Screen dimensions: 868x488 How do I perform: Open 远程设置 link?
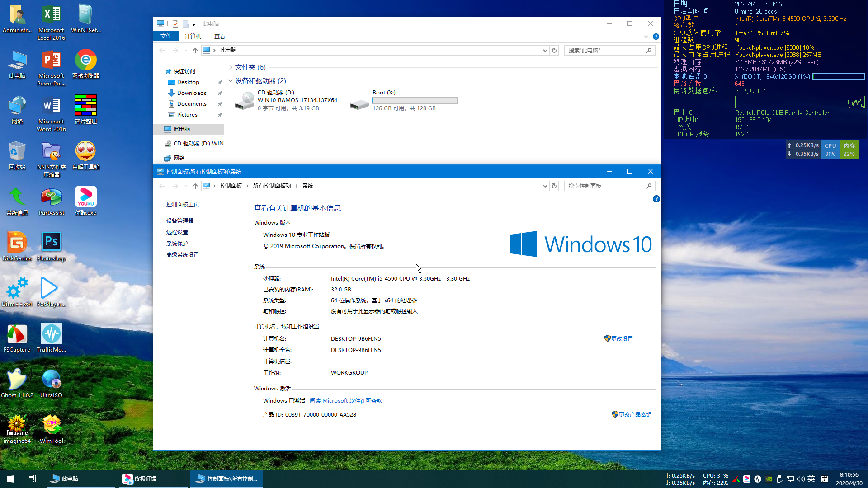[x=177, y=232]
